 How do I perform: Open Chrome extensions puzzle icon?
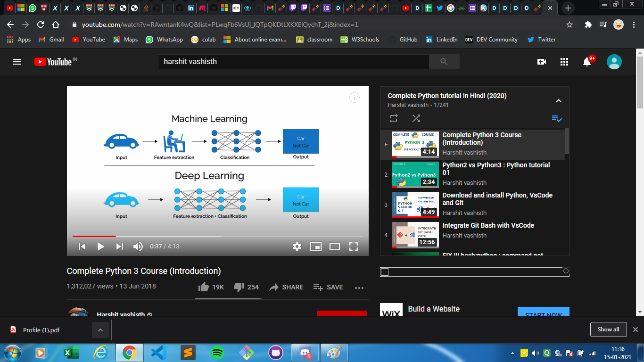point(588,25)
